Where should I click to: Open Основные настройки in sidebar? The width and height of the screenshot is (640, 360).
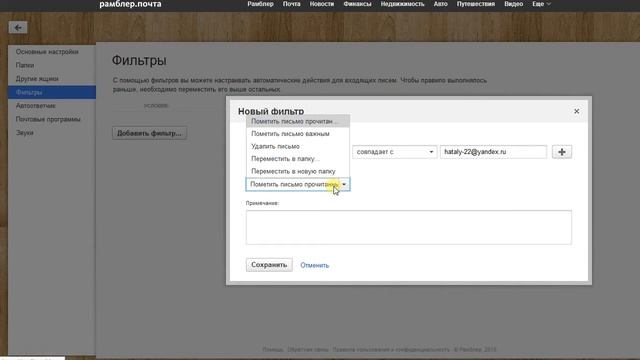click(47, 52)
